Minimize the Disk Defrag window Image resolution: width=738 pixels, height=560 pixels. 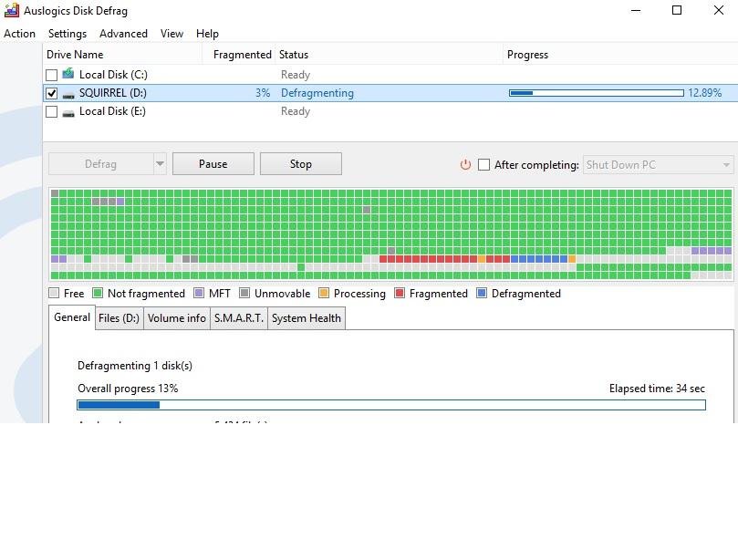click(636, 10)
